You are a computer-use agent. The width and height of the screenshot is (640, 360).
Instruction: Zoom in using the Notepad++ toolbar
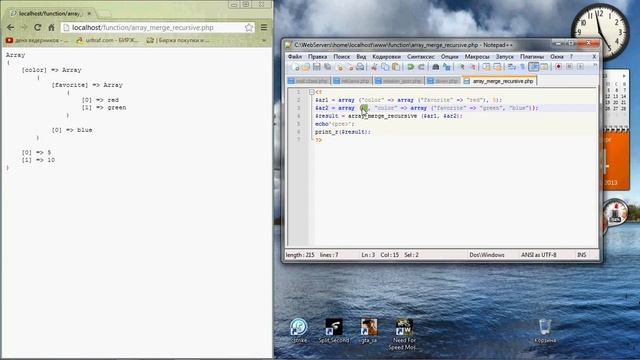pos(462,67)
